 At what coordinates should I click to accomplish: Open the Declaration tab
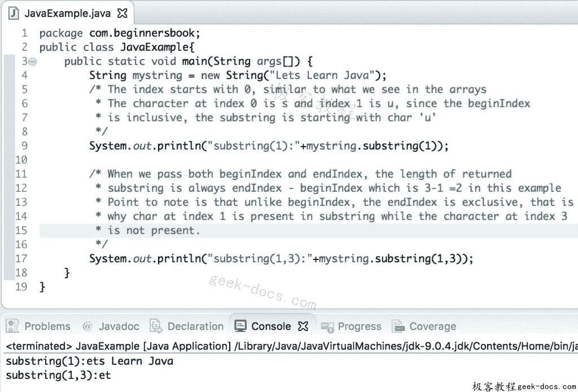(187, 326)
